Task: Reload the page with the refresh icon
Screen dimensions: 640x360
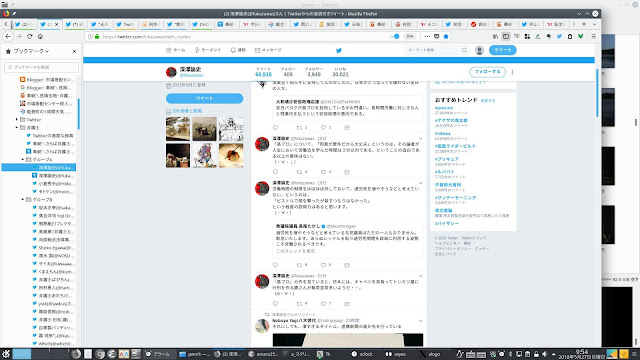Action: (29, 36)
